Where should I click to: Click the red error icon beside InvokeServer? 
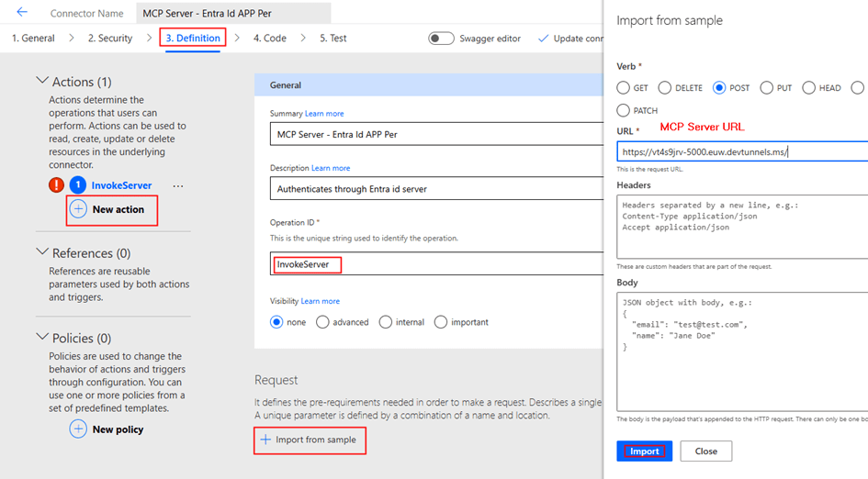[56, 185]
